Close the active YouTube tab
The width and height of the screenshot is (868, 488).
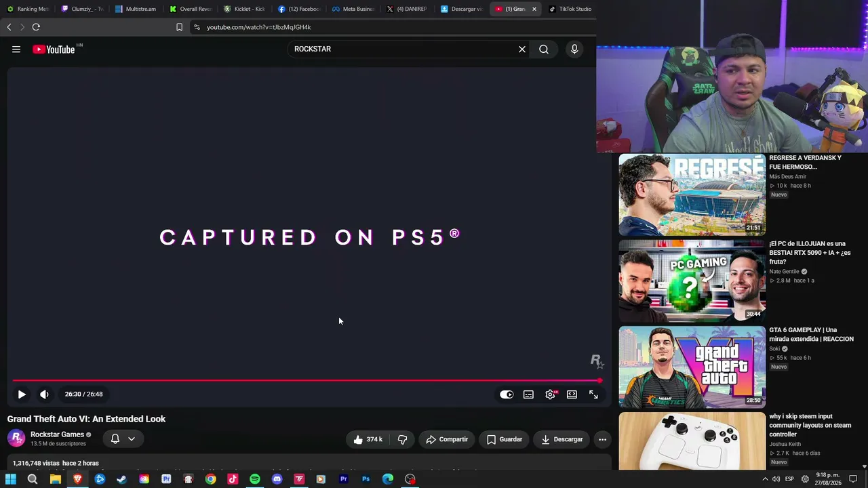[534, 9]
